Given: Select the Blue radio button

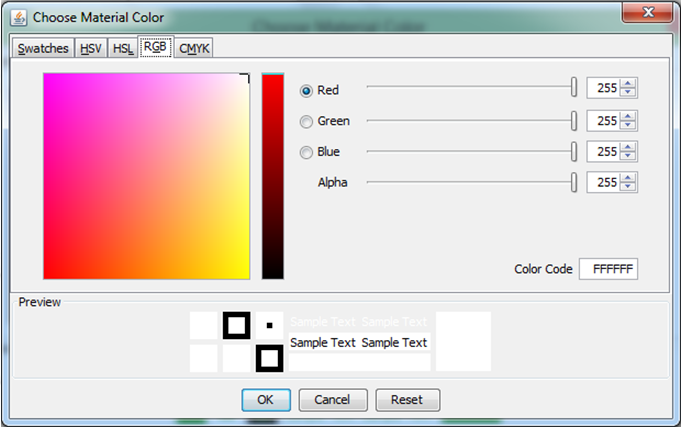Looking at the screenshot, I should tap(307, 152).
